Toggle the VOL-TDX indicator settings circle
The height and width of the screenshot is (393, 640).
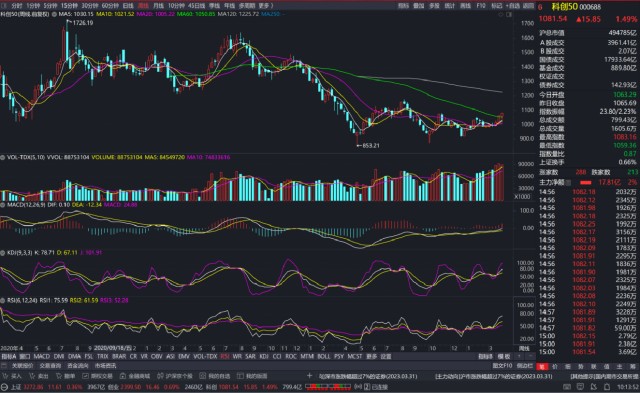(x=3, y=157)
